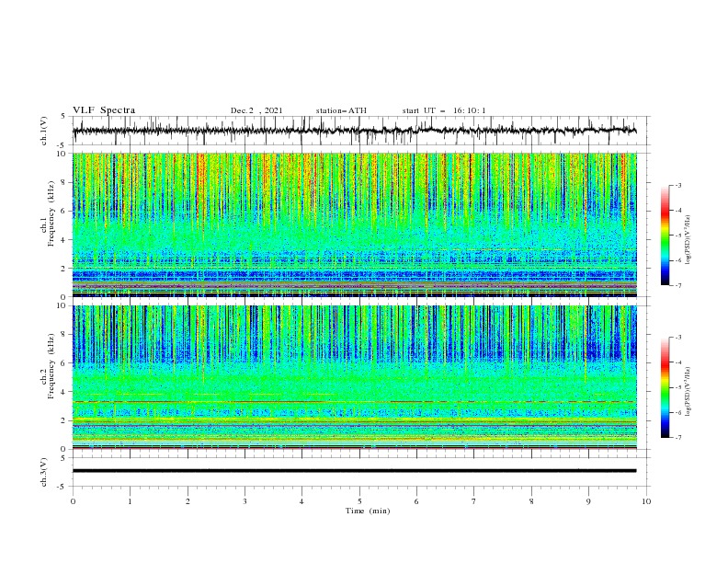Click the ch.2 "Frequency (kHz)" axis label

[51, 366]
